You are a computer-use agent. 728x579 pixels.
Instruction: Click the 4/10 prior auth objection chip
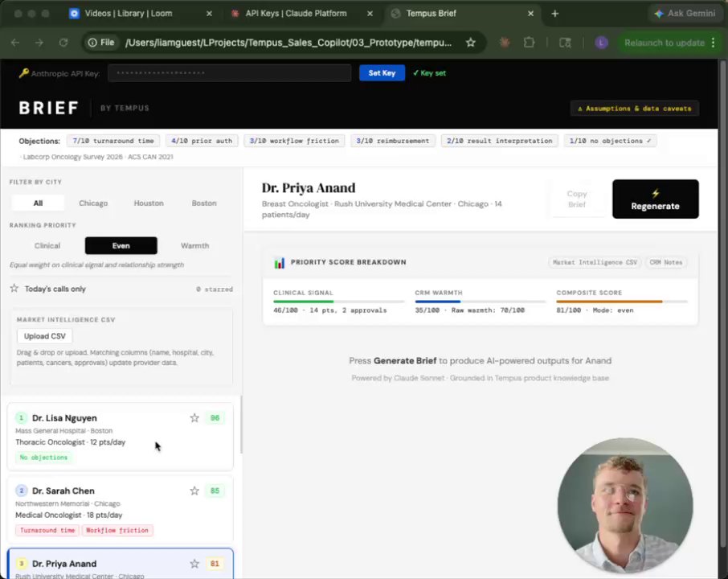(202, 141)
